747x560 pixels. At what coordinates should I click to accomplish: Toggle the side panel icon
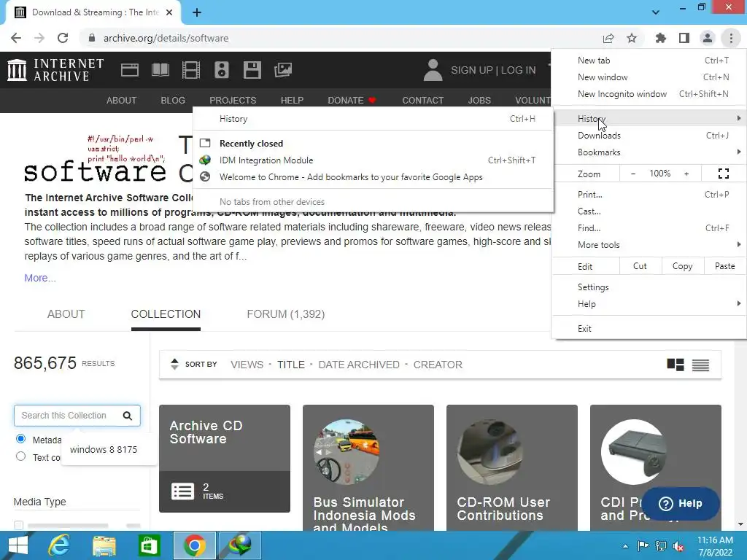pyautogui.click(x=684, y=38)
